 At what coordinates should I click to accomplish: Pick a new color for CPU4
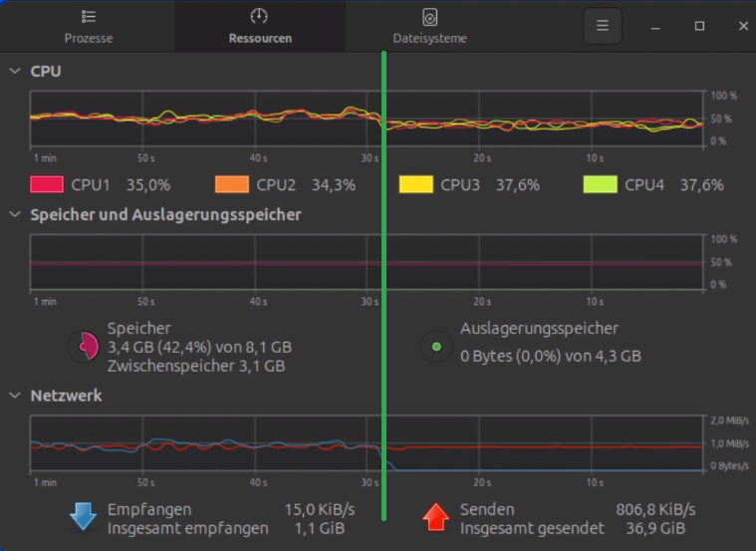click(x=600, y=184)
